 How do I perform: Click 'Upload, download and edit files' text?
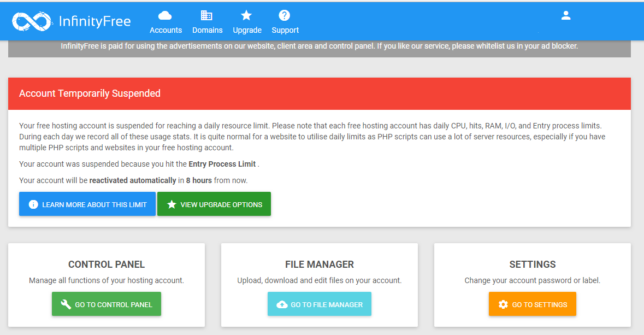tap(320, 280)
